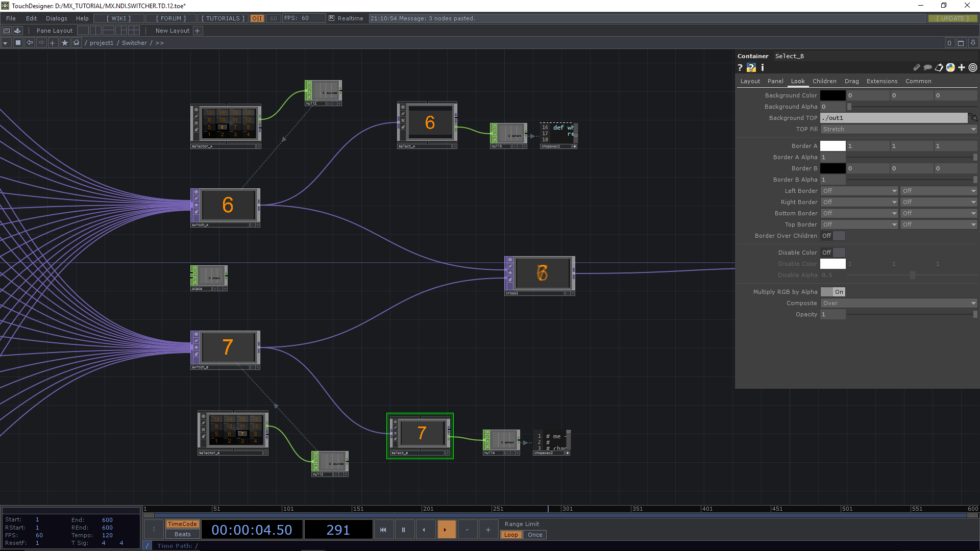
Task: Select four-pane grid layout icon
Action: point(134,31)
